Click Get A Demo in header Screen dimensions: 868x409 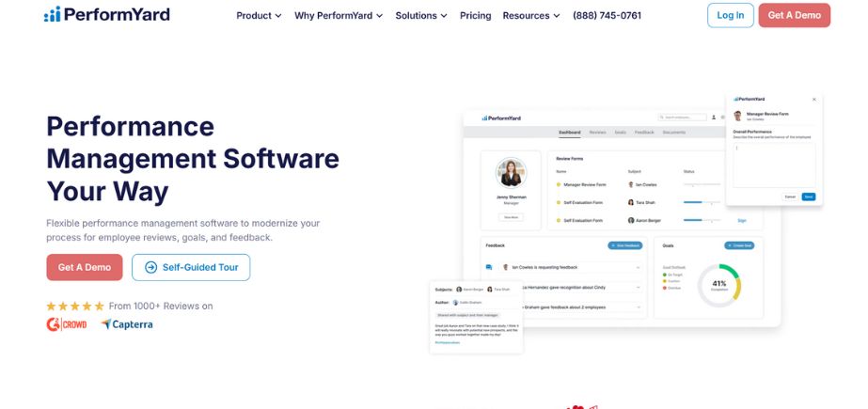[795, 15]
